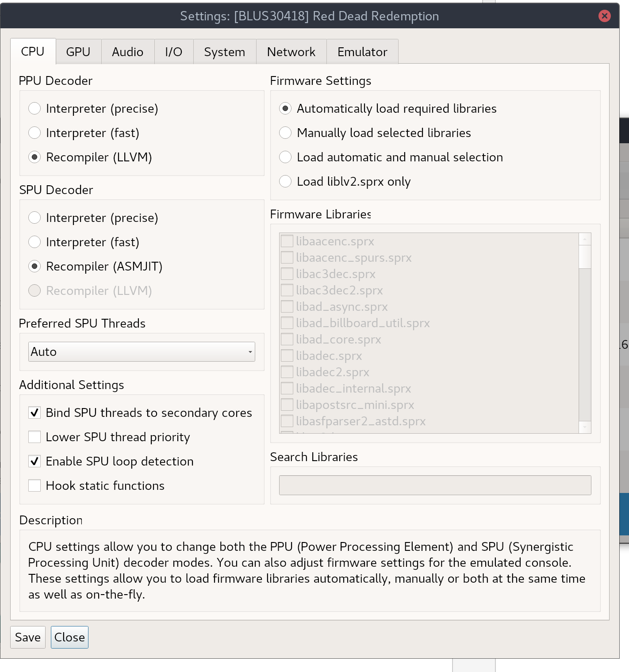Switch to the Emulator tab
The image size is (629, 672).
pos(362,52)
